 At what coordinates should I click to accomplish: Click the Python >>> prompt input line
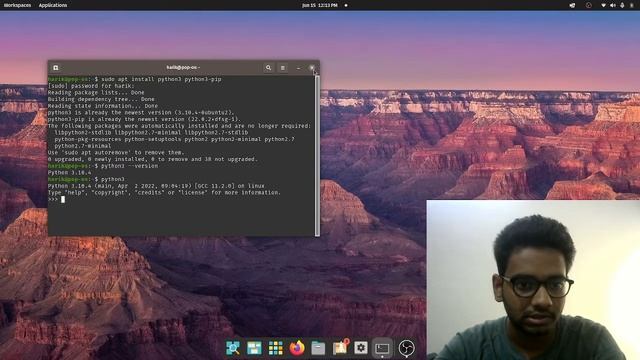point(182,199)
